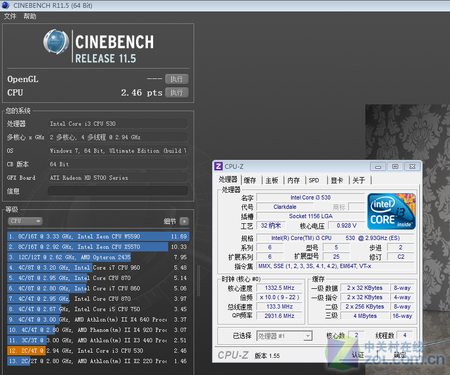The image size is (450, 375).
Task: Click the GFX Board ATI Radeon HD 5700 field
Action: [x=118, y=178]
